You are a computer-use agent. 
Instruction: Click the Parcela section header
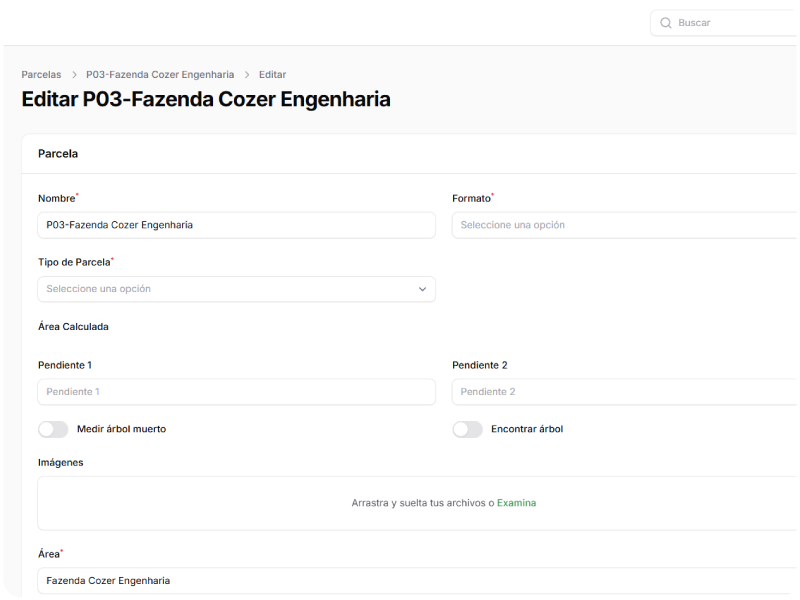pos(58,154)
